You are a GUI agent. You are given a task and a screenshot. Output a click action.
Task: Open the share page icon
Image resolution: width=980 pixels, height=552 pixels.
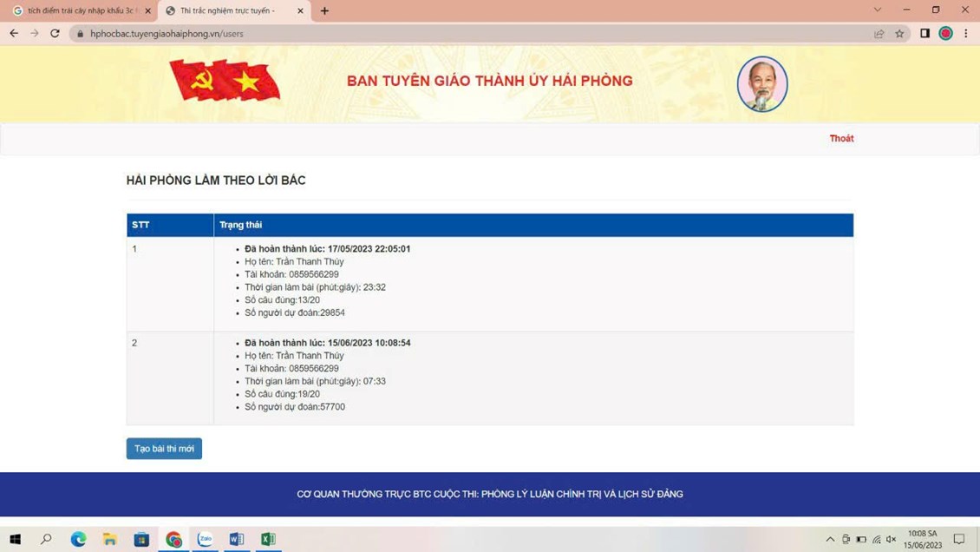click(879, 34)
